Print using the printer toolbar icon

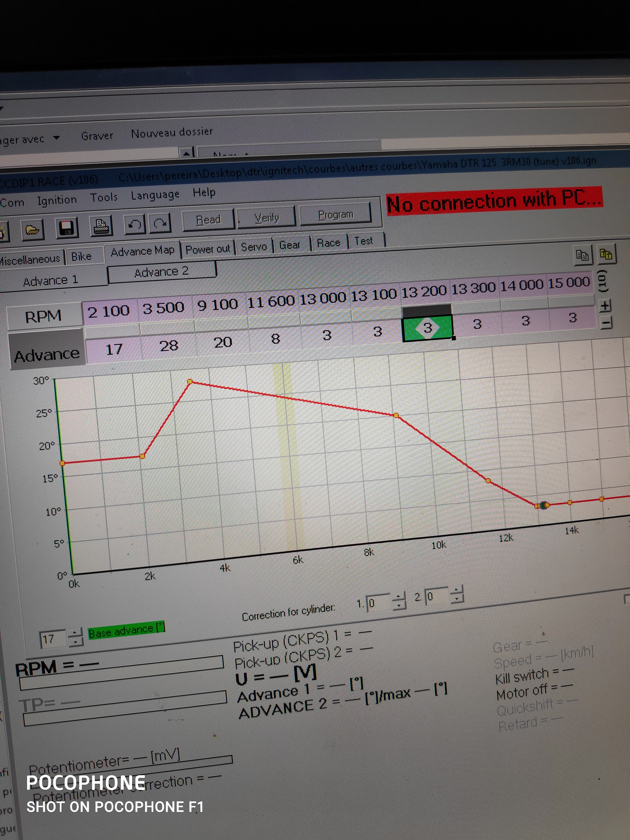click(101, 226)
